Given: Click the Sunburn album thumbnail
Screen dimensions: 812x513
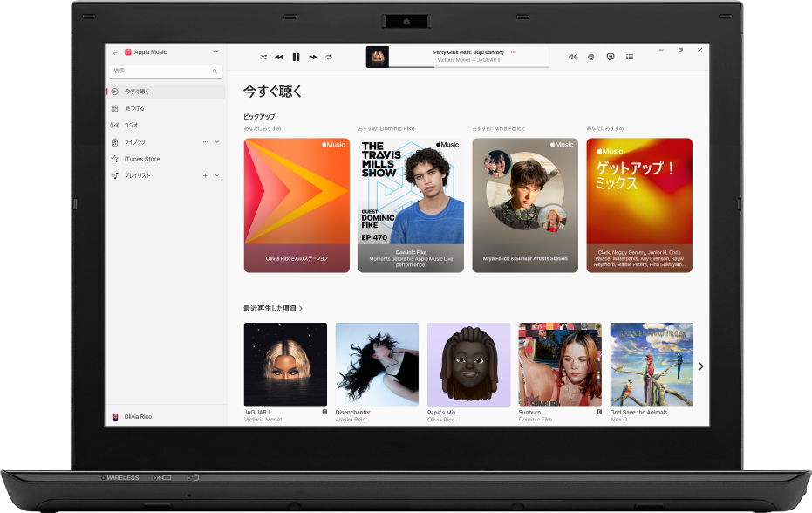Looking at the screenshot, I should coord(559,364).
